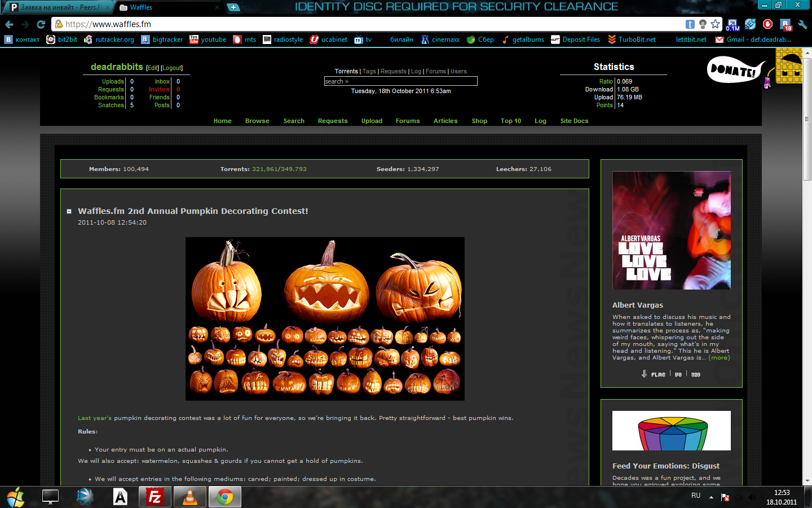The image size is (812, 508).
Task: Open the red Invites link
Action: [x=159, y=89]
